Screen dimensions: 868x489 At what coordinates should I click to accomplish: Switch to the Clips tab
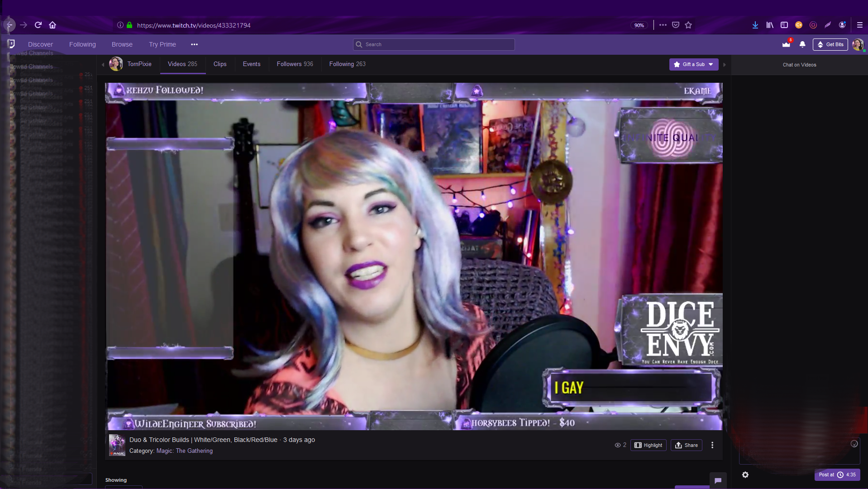tap(220, 64)
